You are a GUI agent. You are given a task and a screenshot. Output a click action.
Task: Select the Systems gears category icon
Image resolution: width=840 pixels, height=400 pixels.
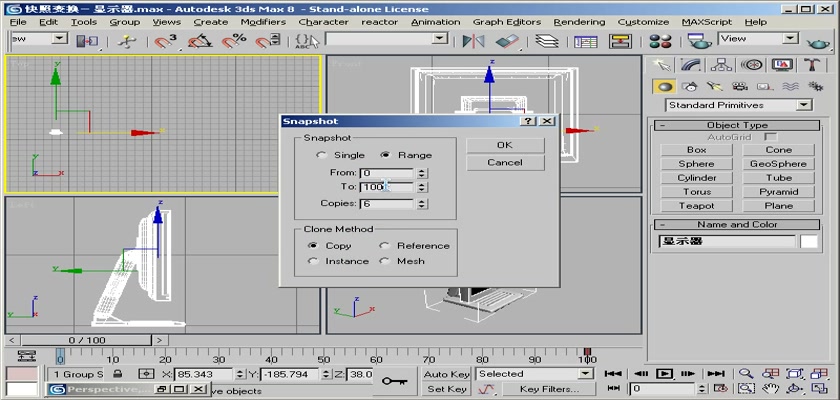[x=815, y=86]
